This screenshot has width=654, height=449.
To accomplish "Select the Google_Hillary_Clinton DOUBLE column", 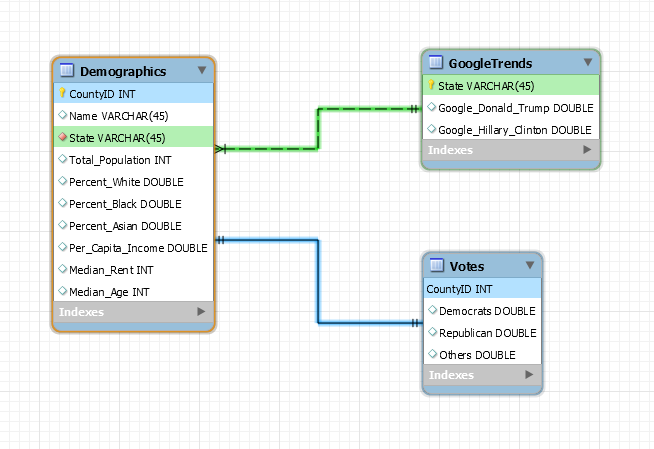I will click(x=511, y=129).
